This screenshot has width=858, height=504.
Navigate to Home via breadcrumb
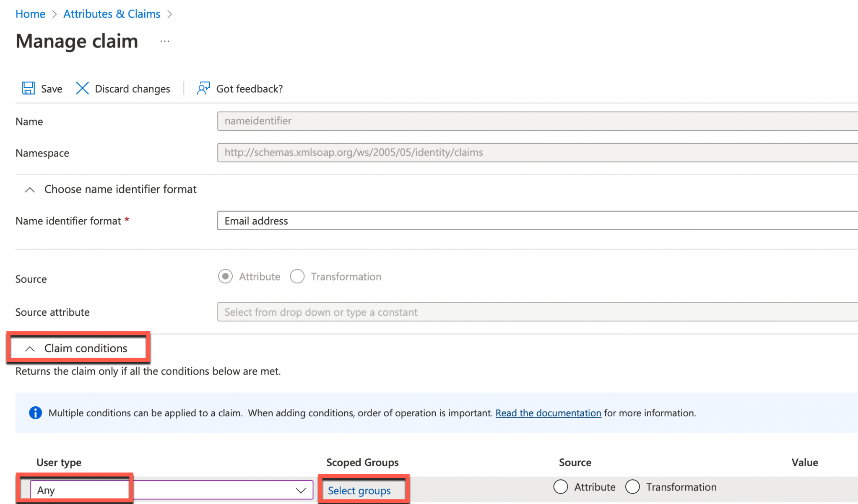pos(30,13)
